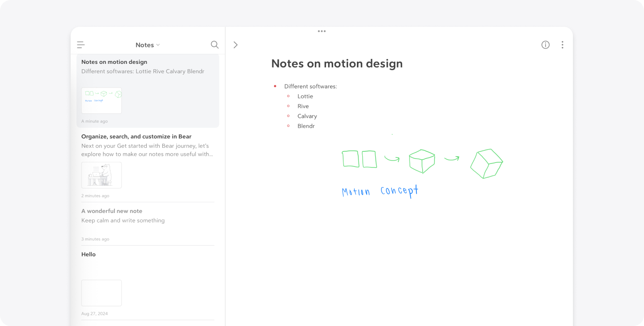Click the bear illustration thumbnail in the sidebar

tap(102, 175)
